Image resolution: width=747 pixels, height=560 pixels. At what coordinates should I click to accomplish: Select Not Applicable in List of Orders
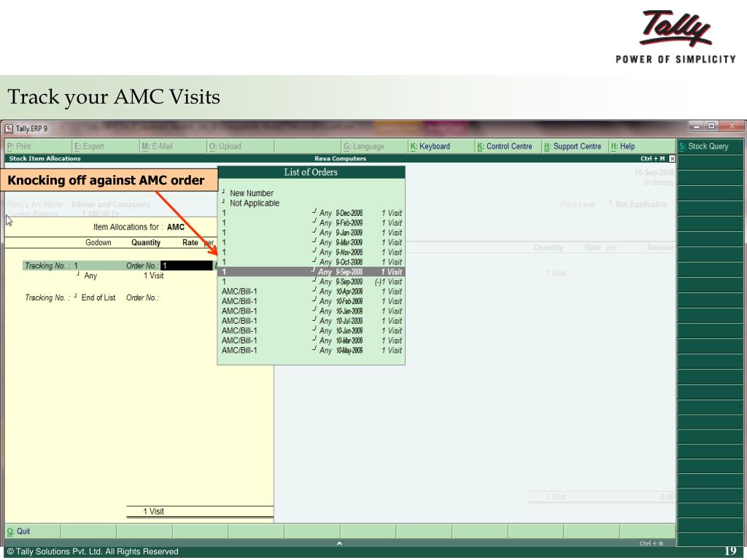click(x=255, y=203)
